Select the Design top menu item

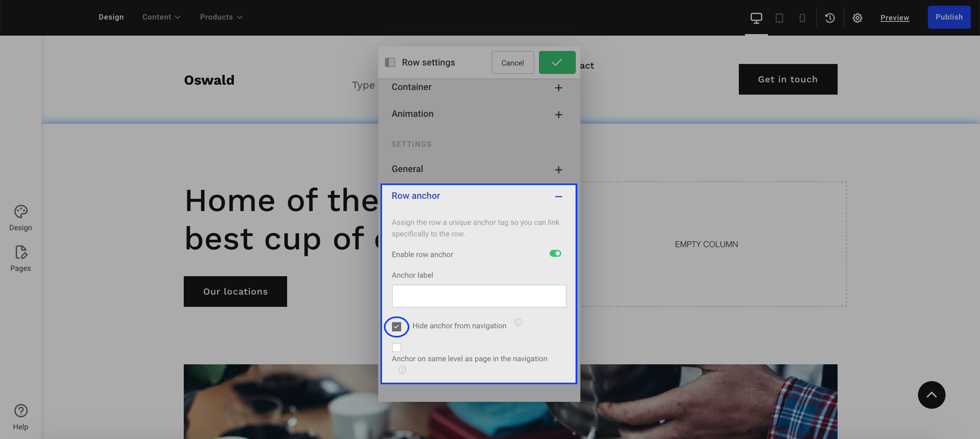coord(111,17)
